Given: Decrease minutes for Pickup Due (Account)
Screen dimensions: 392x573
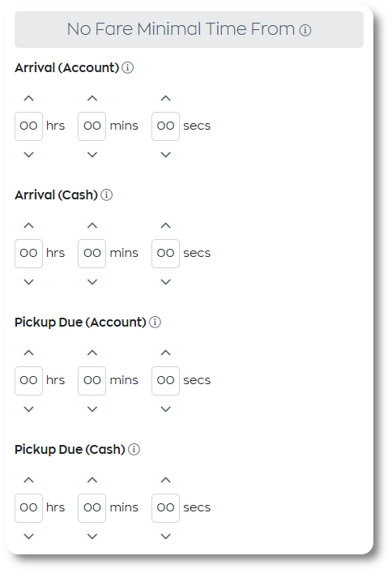Looking at the screenshot, I should [x=92, y=409].
